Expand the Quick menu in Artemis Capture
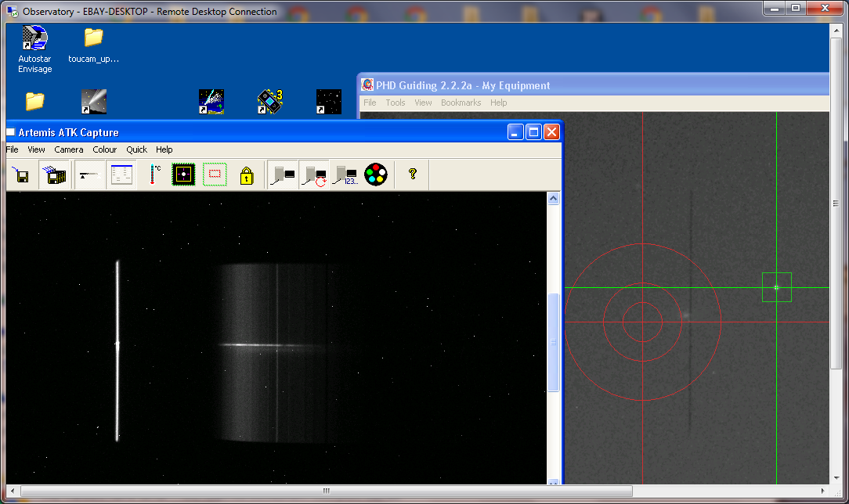 (137, 149)
